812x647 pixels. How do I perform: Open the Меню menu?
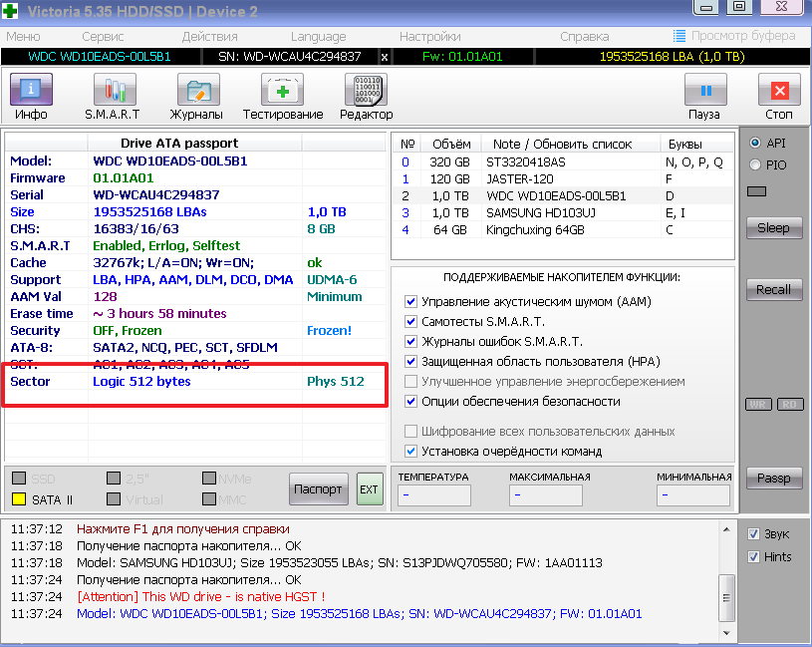point(23,36)
